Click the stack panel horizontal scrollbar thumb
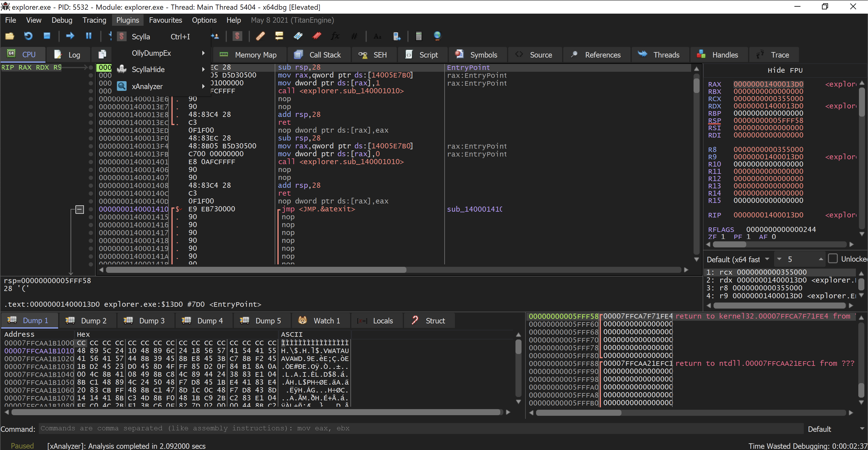The width and height of the screenshot is (868, 450). 578,412
